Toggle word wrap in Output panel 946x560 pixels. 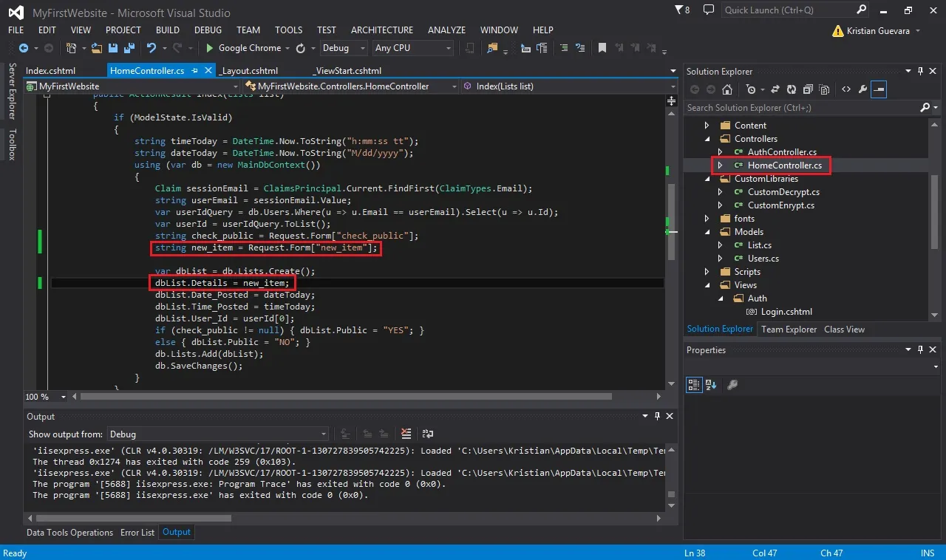pyautogui.click(x=427, y=434)
